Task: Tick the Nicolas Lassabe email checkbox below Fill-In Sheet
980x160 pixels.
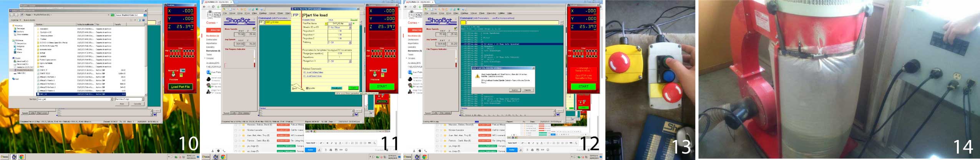Action: (236, 130)
